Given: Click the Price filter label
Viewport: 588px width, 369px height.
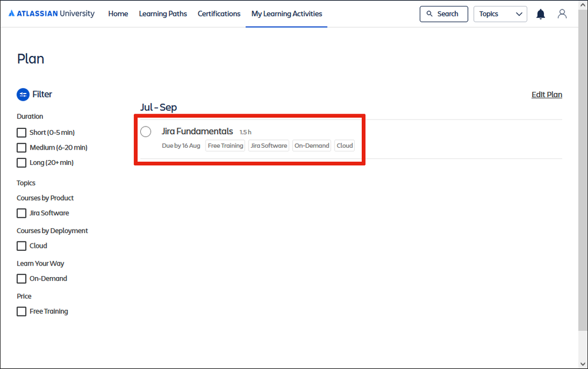Looking at the screenshot, I should pos(24,296).
